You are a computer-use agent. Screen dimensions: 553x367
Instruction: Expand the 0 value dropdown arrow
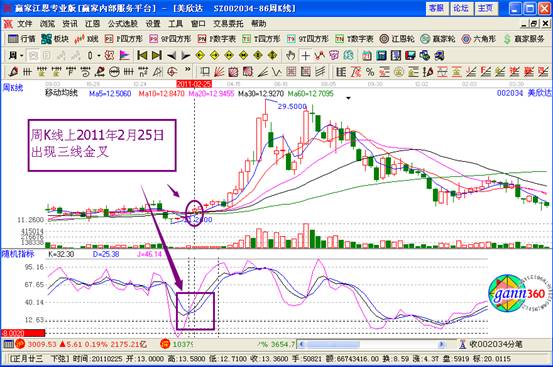click(x=99, y=56)
